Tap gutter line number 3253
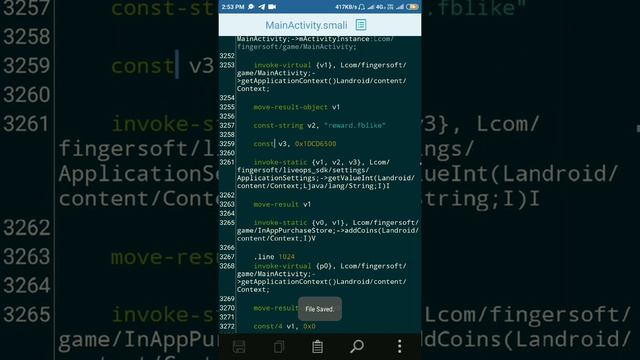Screen dimensions: 640x360 227,65
